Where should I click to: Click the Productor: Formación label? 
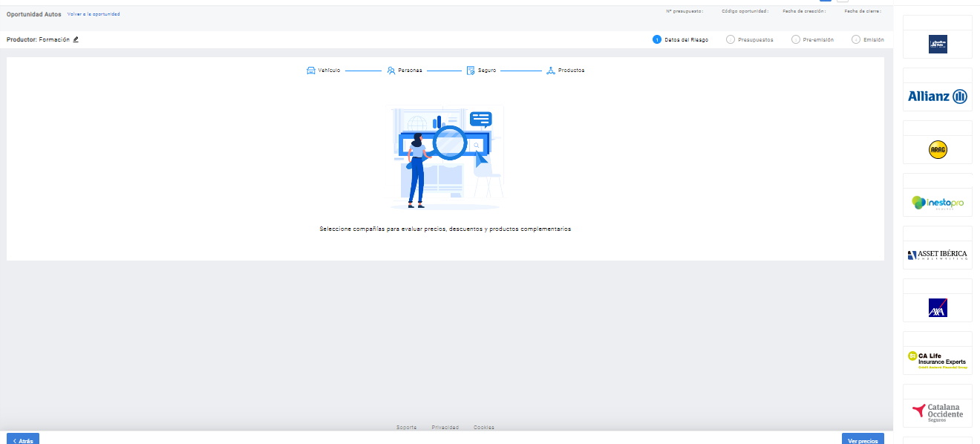(x=38, y=39)
